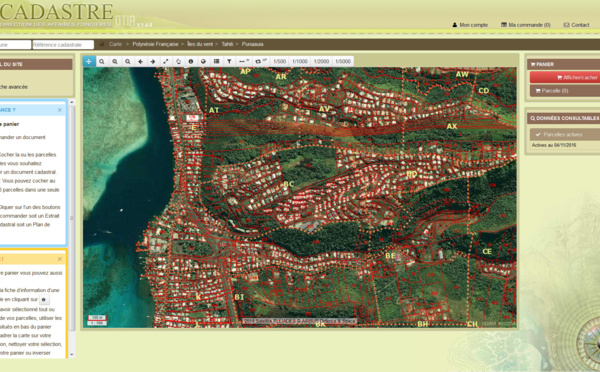Click Punaauia in the breadcrumb
Image resolution: width=600 pixels, height=372 pixels.
click(253, 44)
